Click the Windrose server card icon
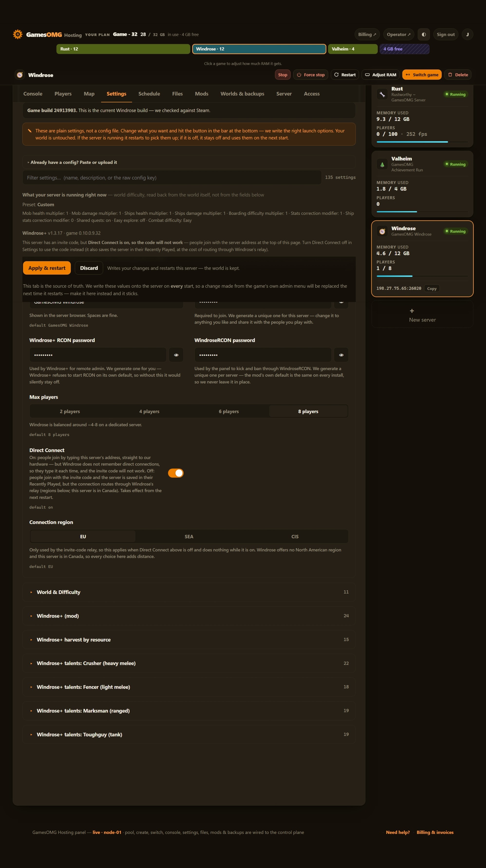 pos(382,231)
